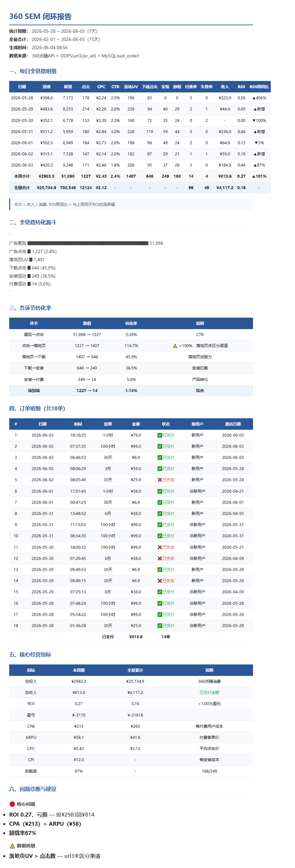The image size is (295, 868).
Task: Click the 全量合计 row label in daily table
Action: pyautogui.click(x=22, y=188)
